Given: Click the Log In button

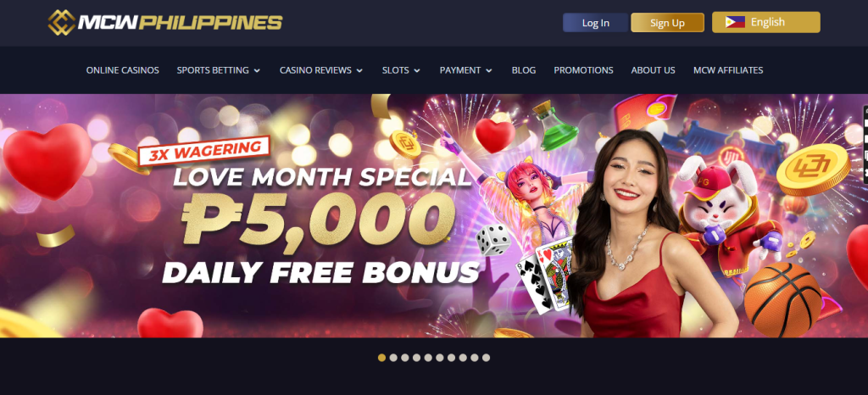Looking at the screenshot, I should pyautogui.click(x=596, y=23).
